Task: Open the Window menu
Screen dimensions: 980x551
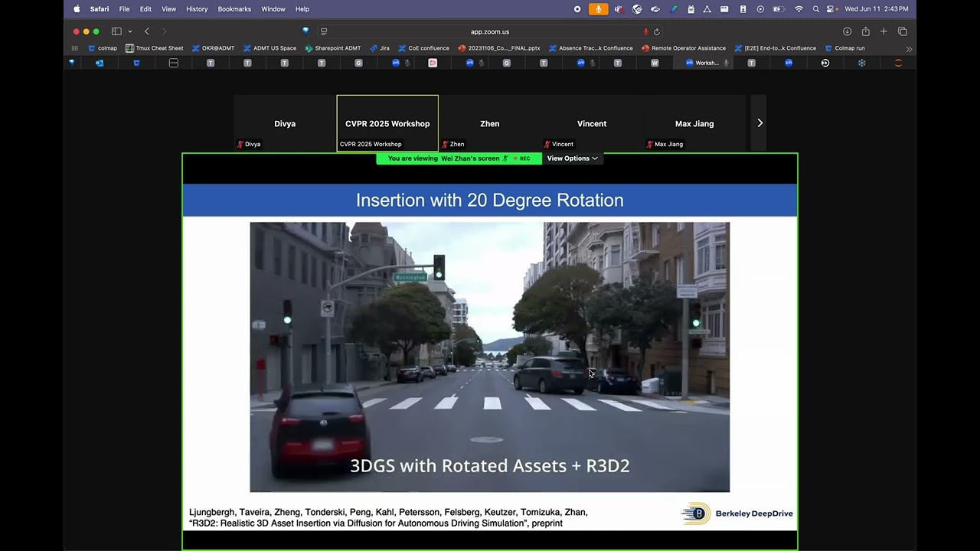Action: pos(273,9)
